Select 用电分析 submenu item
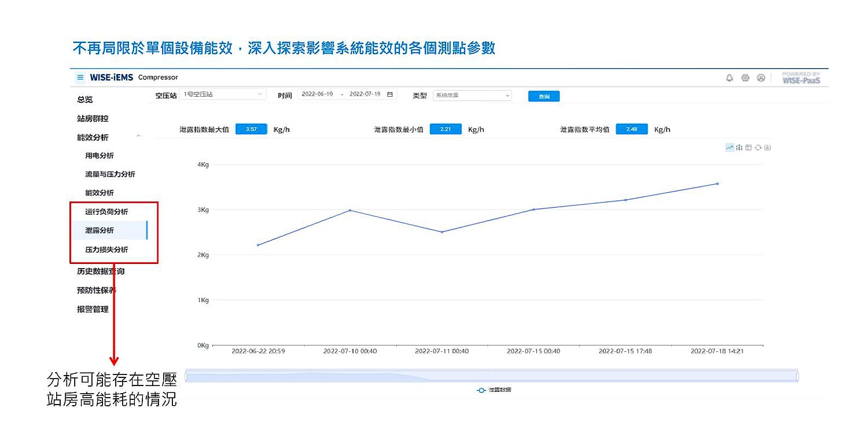The width and height of the screenshot is (868, 448). (100, 156)
